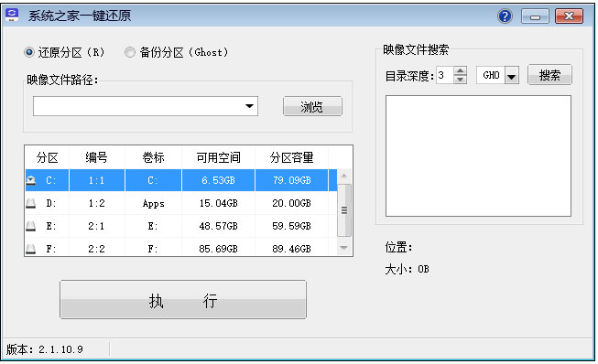Click the partition list scrollbar thumb
The image size is (598, 364).
coord(344,210)
